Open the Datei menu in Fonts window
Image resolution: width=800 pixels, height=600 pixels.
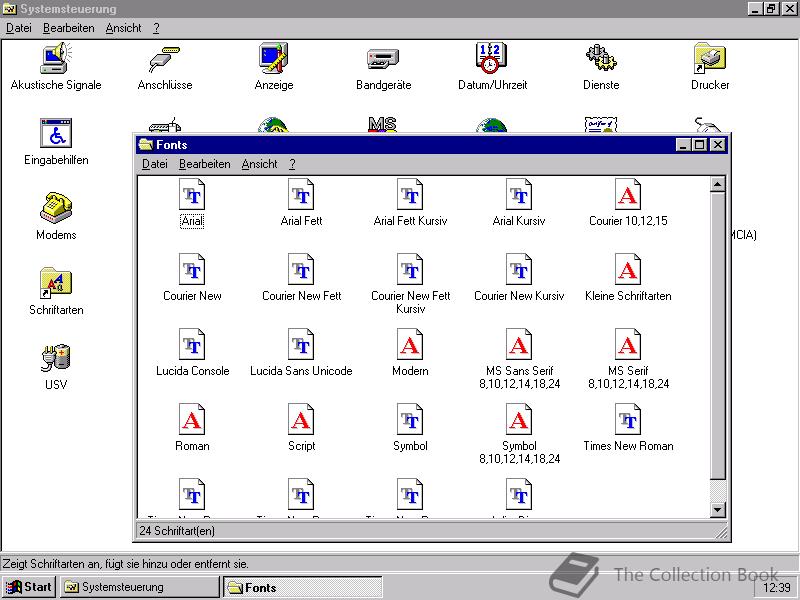click(155, 164)
